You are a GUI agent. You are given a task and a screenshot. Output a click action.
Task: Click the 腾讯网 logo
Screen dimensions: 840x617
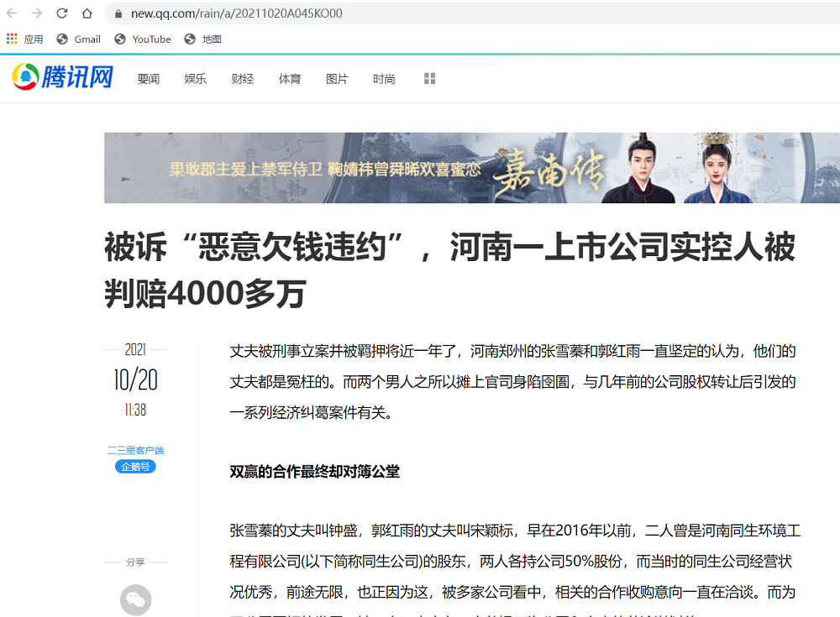click(x=63, y=77)
